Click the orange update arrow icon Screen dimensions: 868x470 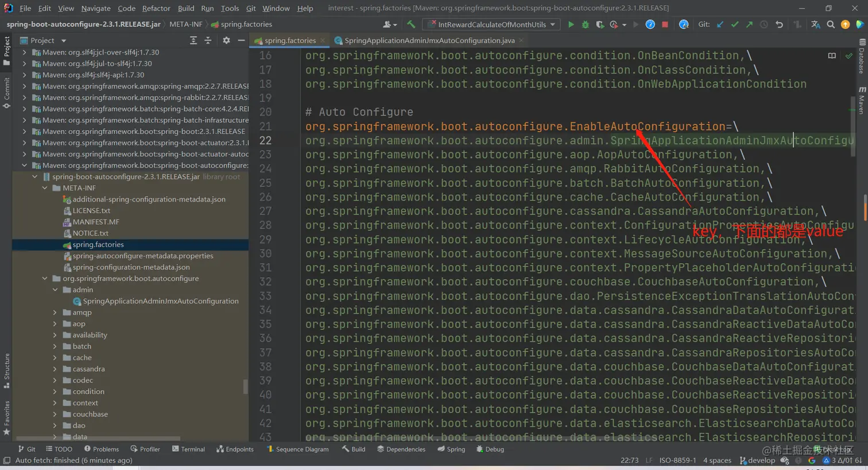tap(845, 25)
